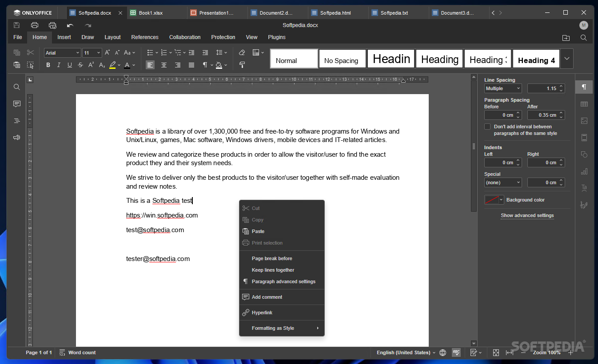The height and width of the screenshot is (364, 598).
Task: Apply the No Spacing style
Action: point(343,59)
